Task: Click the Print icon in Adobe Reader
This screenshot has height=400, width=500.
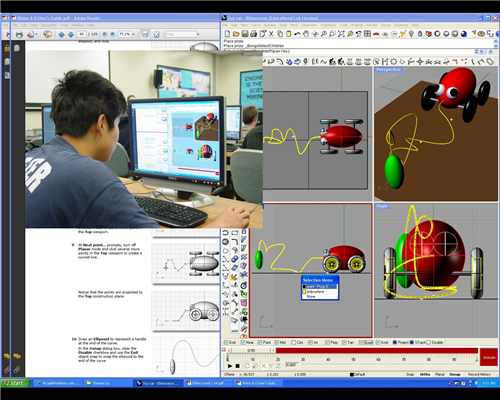Action: pyautogui.click(x=19, y=34)
